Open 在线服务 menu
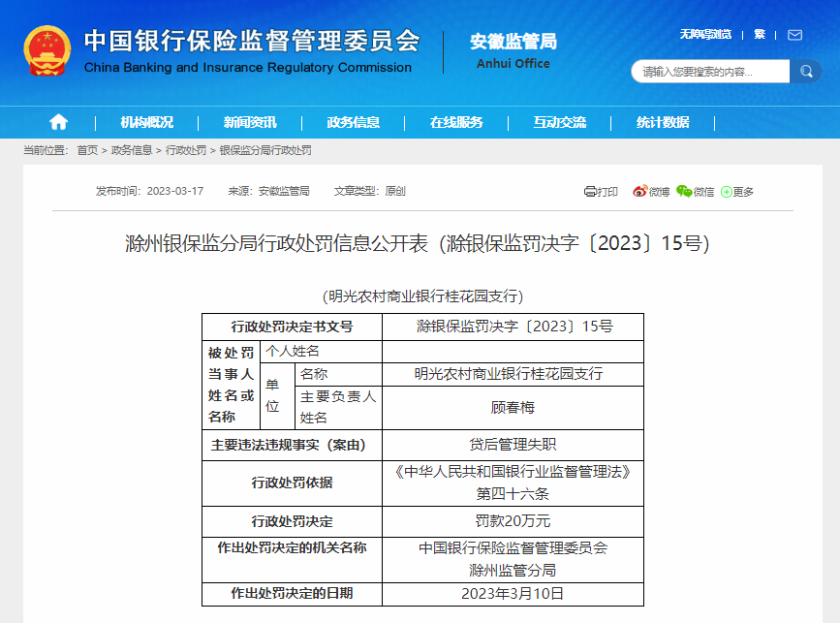 click(456, 123)
